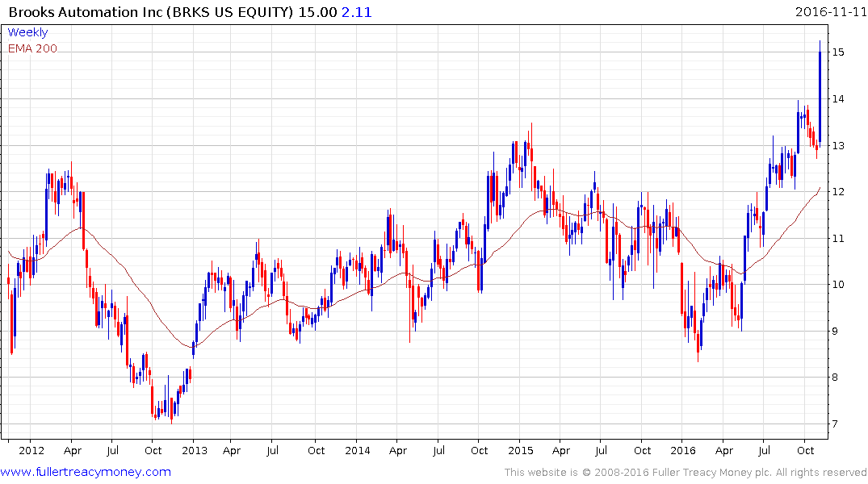Select the chart title 'Brooks Automation Inc (BRKS US EQUITY)'
This screenshot has width=868, height=484.
[151, 12]
